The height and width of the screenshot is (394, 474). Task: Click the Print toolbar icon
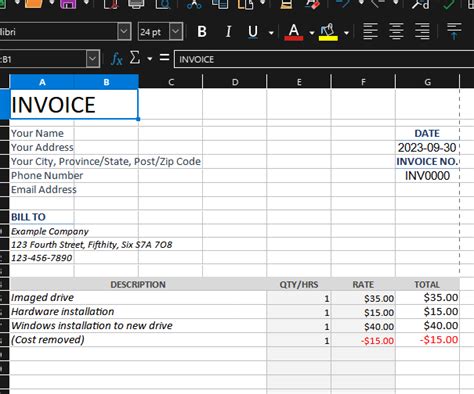136,4
